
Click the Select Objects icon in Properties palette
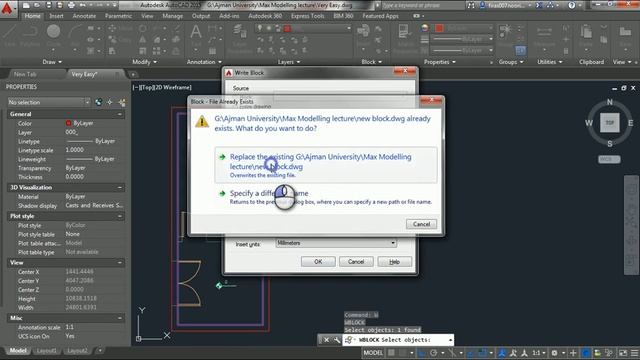(x=110, y=102)
